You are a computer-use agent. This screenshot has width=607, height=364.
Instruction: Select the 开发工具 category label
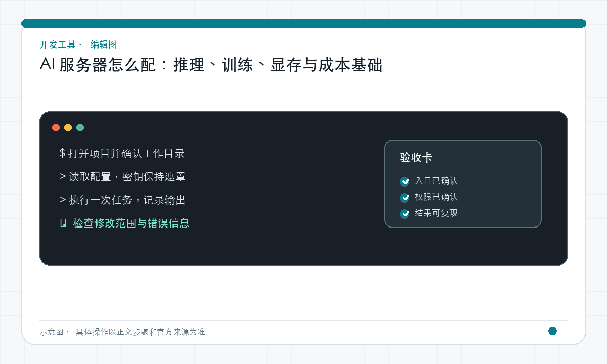point(58,44)
